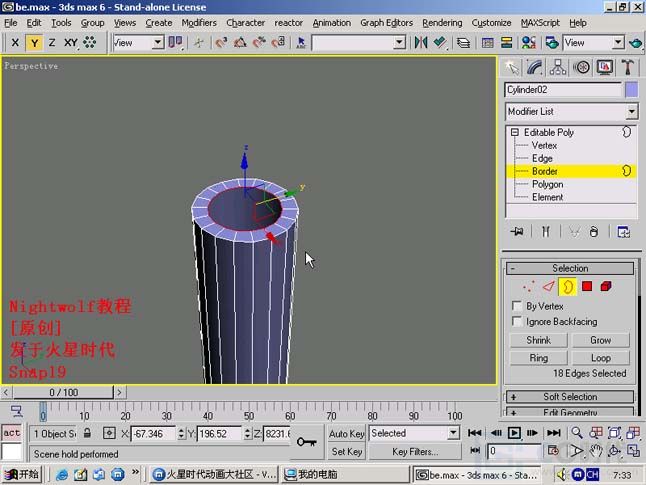The image size is (646, 485).
Task: Select Vertex sub-object level icon
Action: [529, 286]
